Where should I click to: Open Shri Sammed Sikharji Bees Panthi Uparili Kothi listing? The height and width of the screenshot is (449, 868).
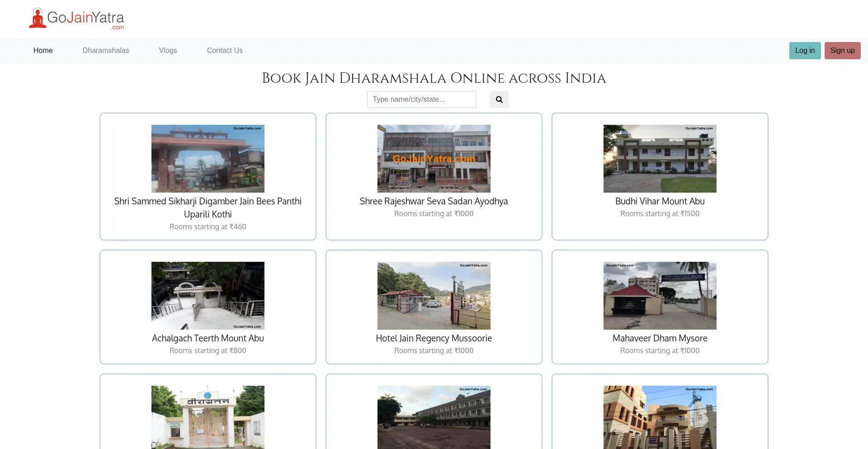[x=208, y=208]
